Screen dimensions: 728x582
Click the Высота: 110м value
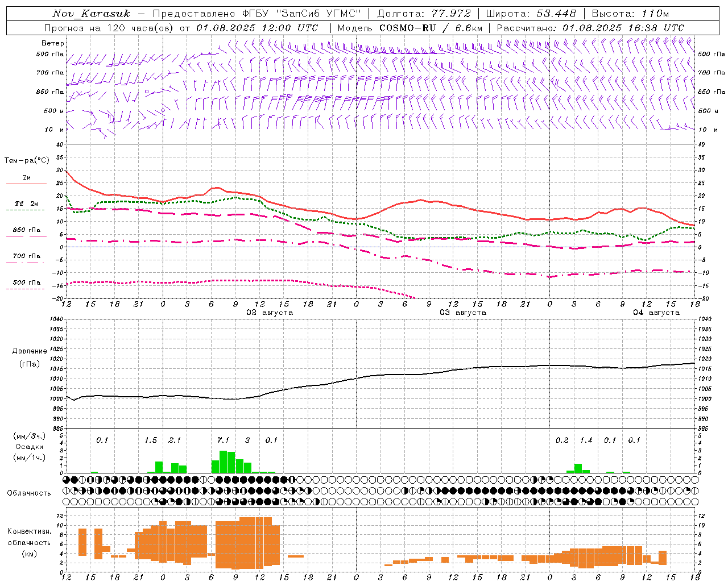point(630,14)
